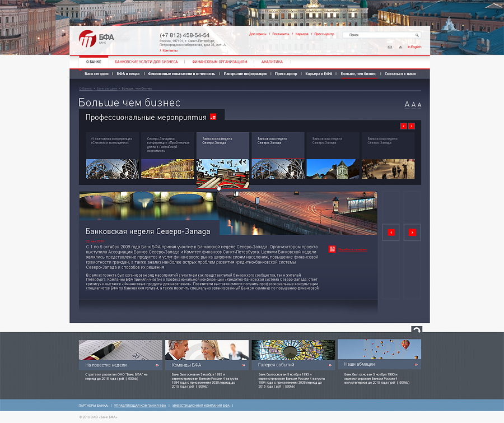Image resolution: width=504 pixels, height=423 pixels.
Task: Open Банковская неделя card with tower image
Action: pyautogui.click(x=333, y=155)
